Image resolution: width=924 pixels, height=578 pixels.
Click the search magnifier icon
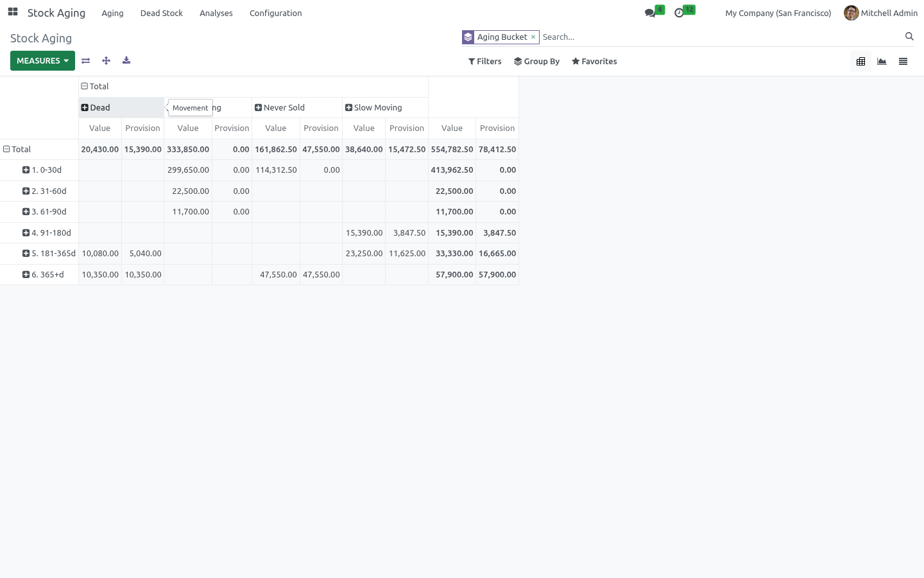tap(909, 37)
